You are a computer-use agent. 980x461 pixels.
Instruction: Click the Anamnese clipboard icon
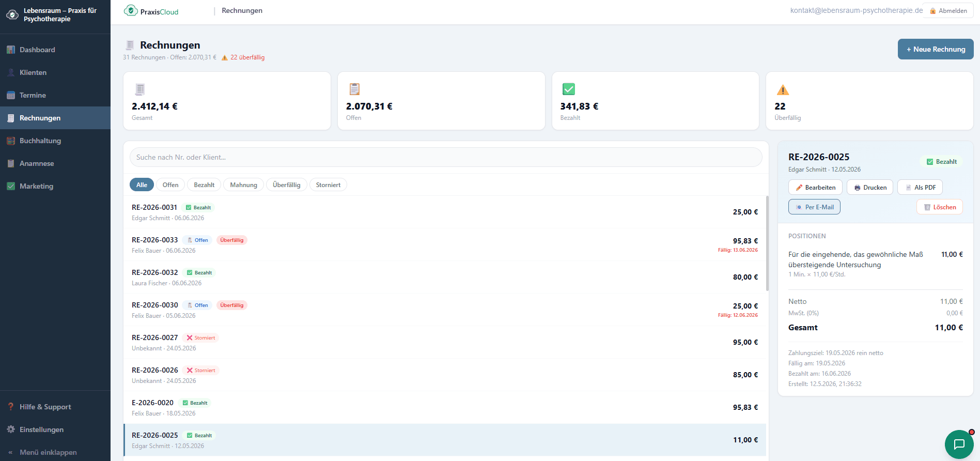11,163
